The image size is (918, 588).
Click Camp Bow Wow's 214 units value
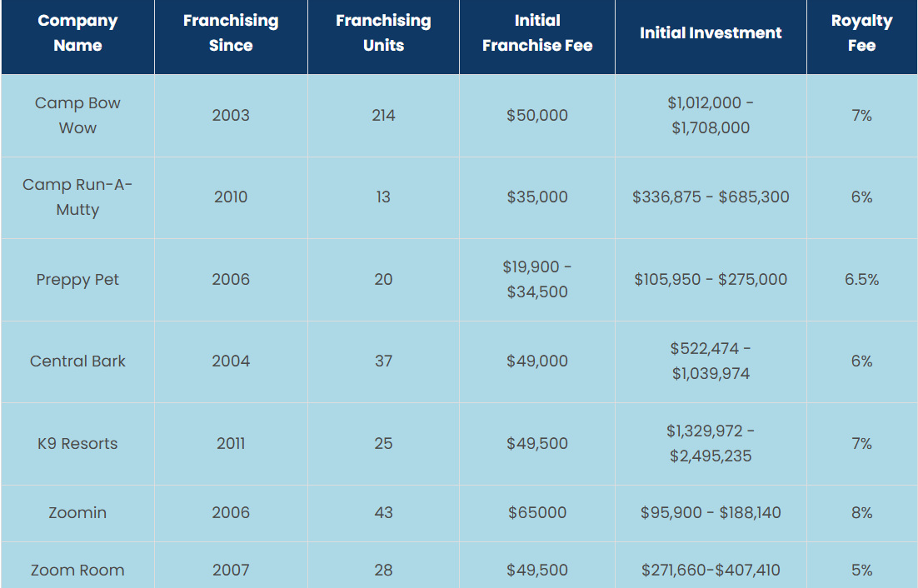[x=383, y=116]
